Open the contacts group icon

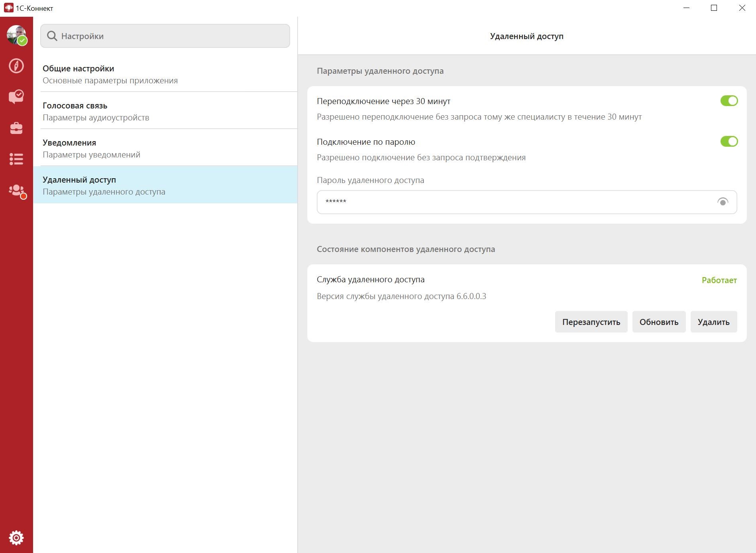[x=16, y=190]
